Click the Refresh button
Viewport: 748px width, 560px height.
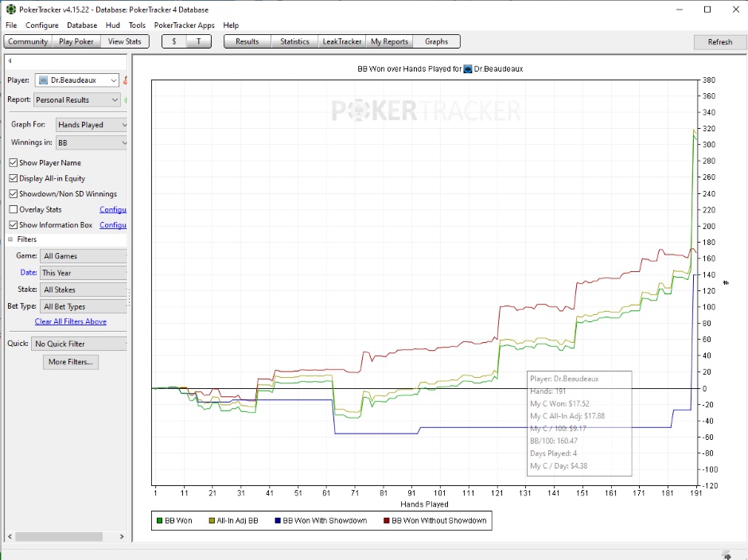pos(720,42)
